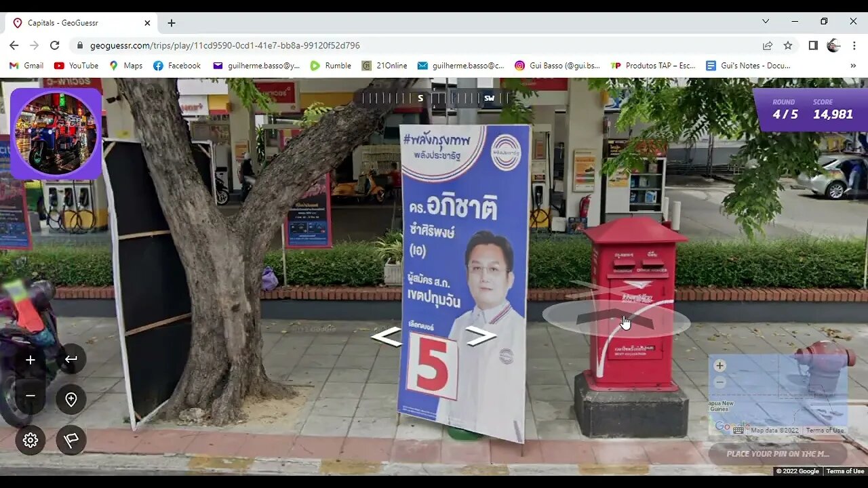This screenshot has height=488, width=868.
Task: Click the compass heading bar
Action: [434, 98]
